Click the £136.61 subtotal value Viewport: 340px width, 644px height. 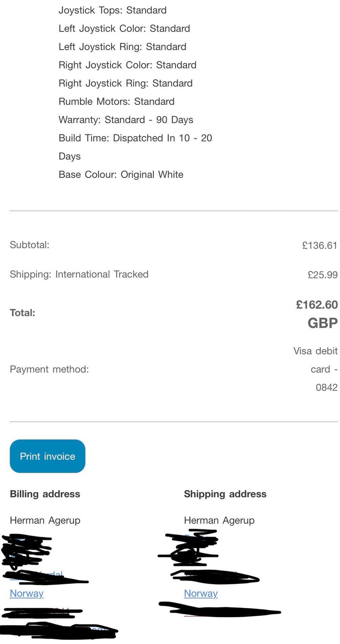(319, 245)
